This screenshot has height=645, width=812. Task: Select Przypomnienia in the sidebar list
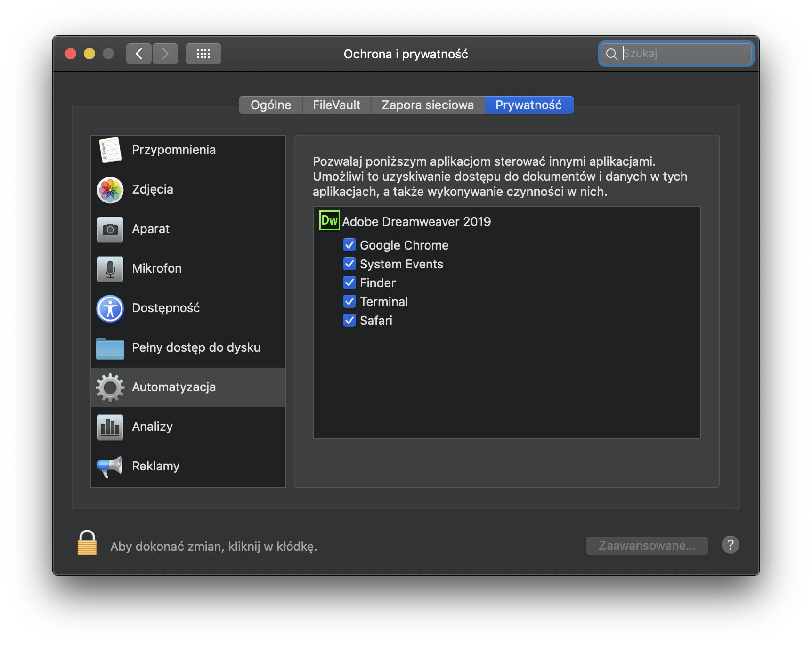[188, 150]
